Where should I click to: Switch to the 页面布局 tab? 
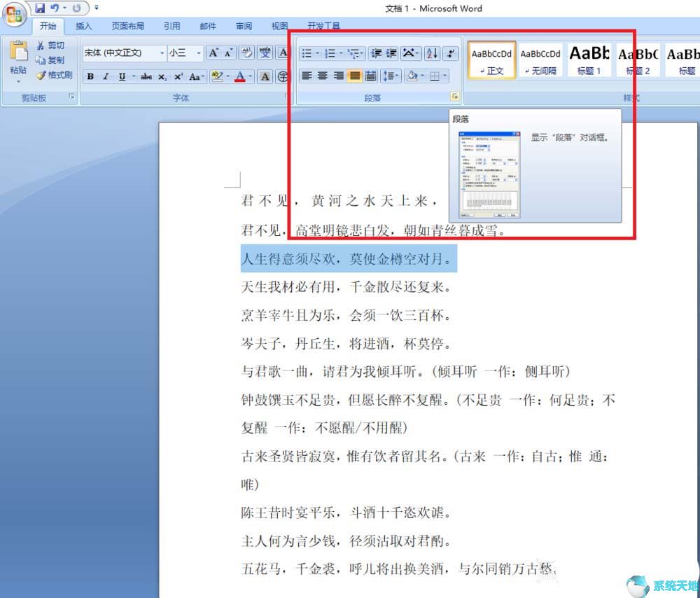point(127,26)
